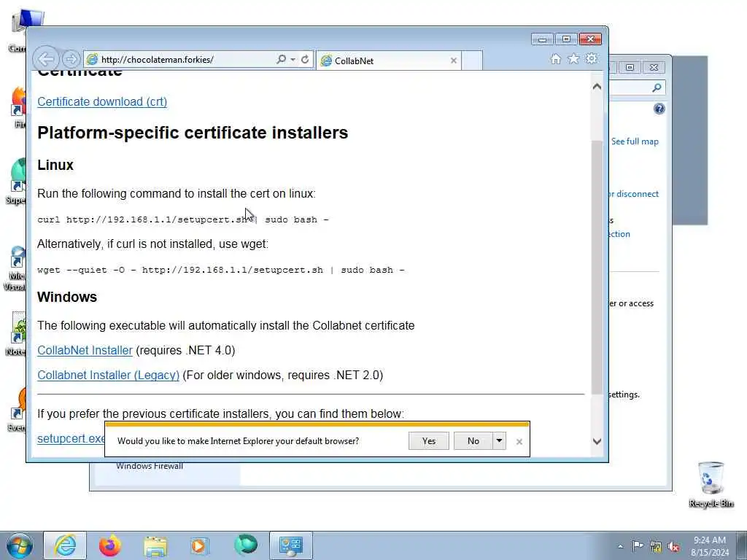Click the page scrollbar down arrow
The height and width of the screenshot is (560, 747).
point(597,441)
